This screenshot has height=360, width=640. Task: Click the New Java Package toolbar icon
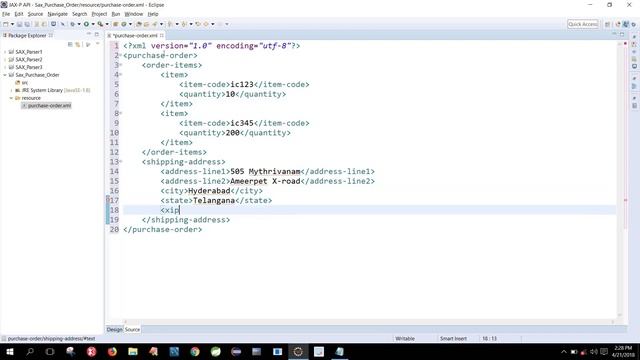coord(116,24)
